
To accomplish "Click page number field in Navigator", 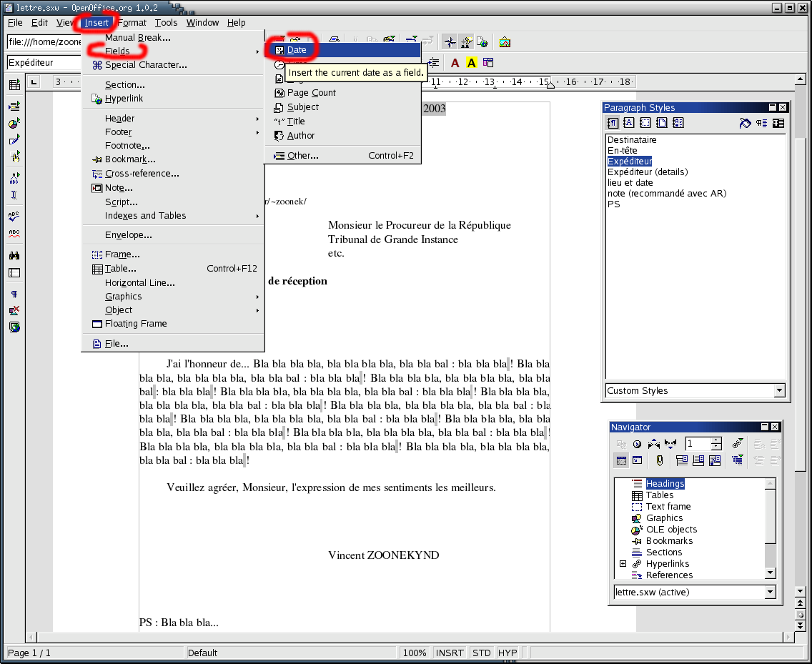I will point(697,443).
